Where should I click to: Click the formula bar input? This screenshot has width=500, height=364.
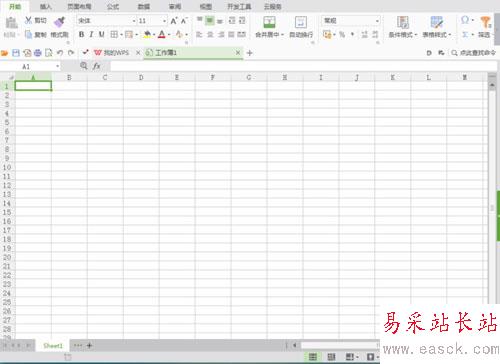click(x=303, y=66)
